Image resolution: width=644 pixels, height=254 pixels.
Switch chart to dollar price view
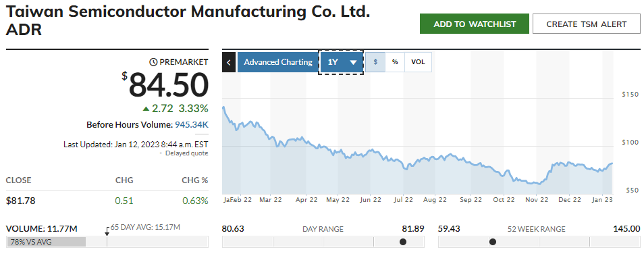[375, 62]
